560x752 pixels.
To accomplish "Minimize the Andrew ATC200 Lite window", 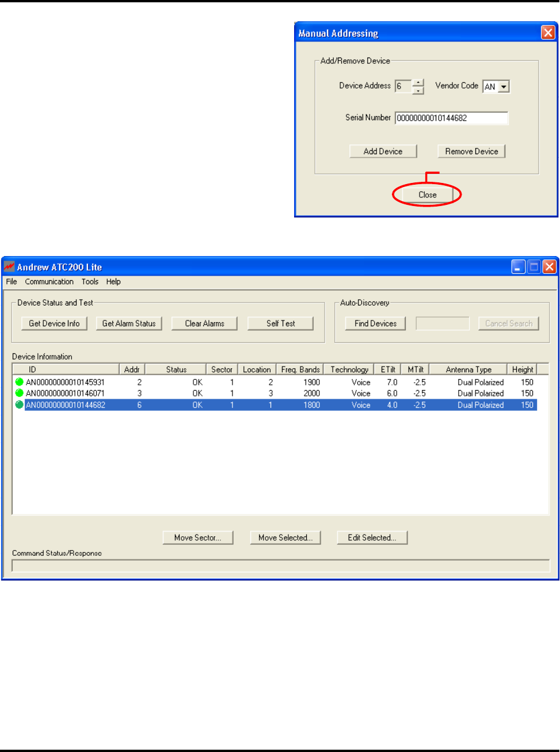I will tap(518, 266).
